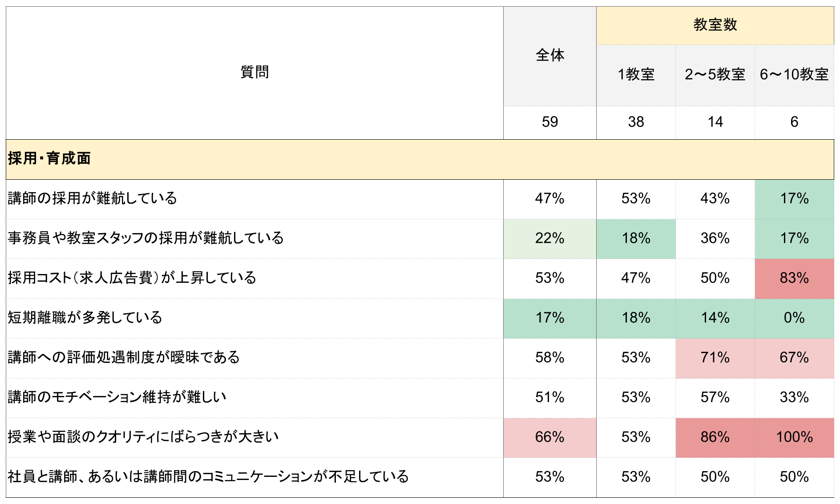Click the sample count 38 cell
Viewport: 840px width, 504px height.
coord(636,122)
